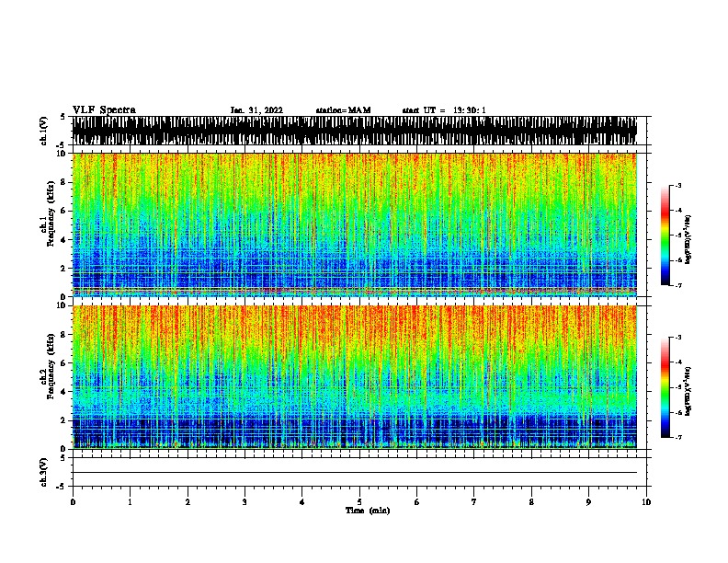Click the "-7" label on ch.2 color bar
The image size is (728, 563).
pyautogui.click(x=678, y=437)
